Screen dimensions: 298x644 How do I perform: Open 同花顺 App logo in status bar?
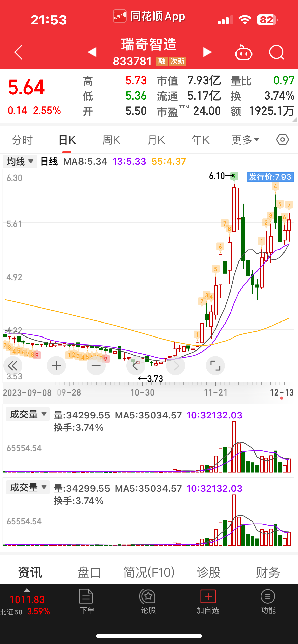click(120, 16)
